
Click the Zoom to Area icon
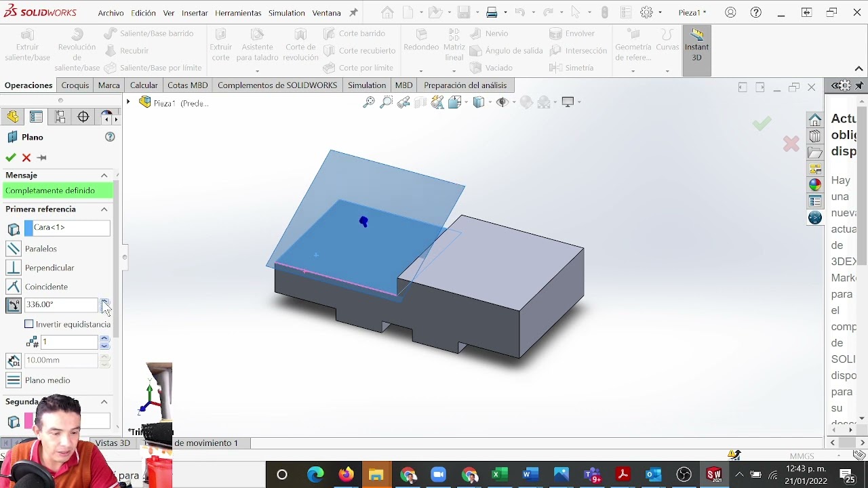[386, 102]
